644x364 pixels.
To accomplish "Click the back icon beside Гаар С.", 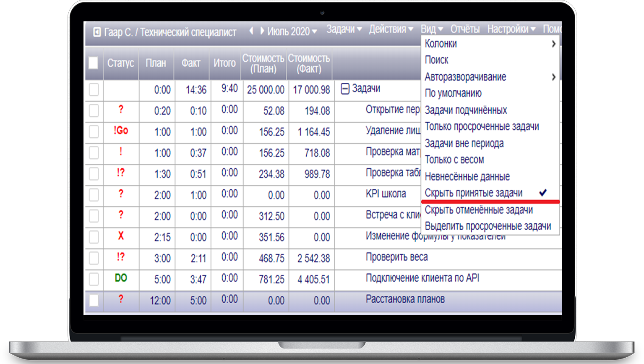I will pyautogui.click(x=97, y=32).
